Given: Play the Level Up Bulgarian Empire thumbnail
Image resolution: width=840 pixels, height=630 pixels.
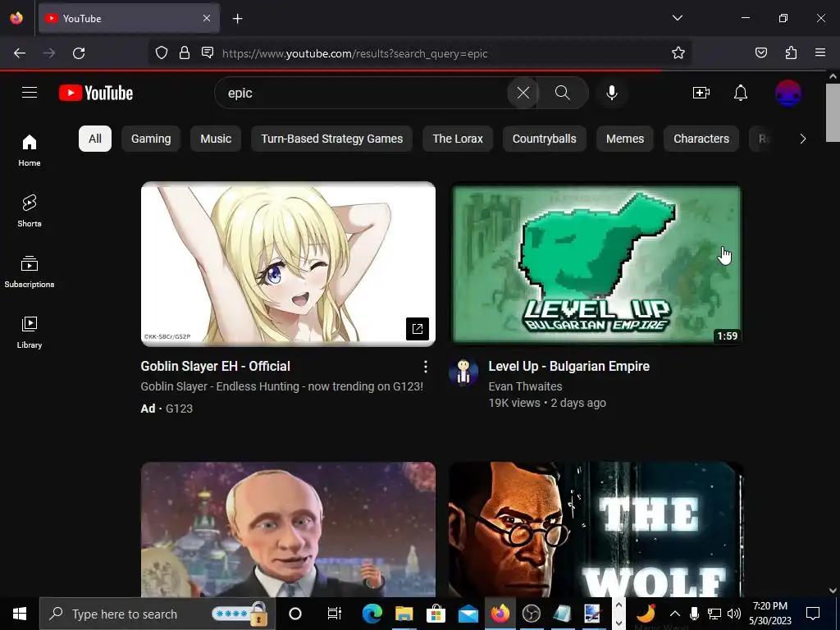Looking at the screenshot, I should (596, 263).
